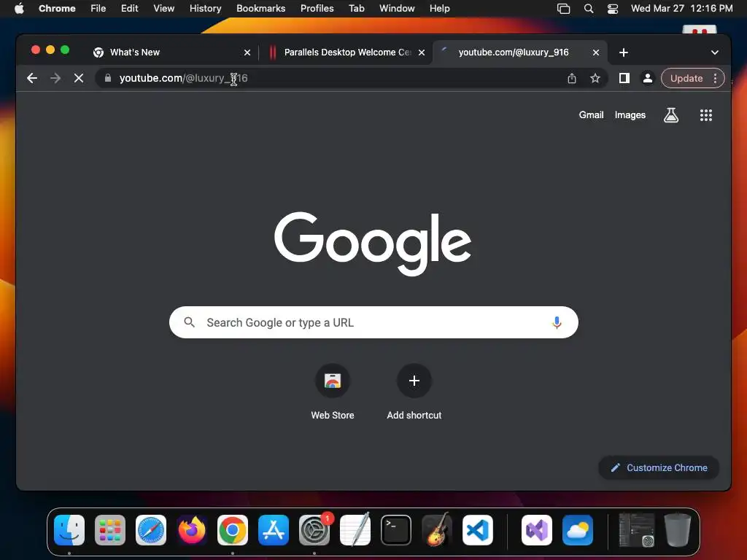
Task: Open the Bookmarks menu
Action: [261, 9]
